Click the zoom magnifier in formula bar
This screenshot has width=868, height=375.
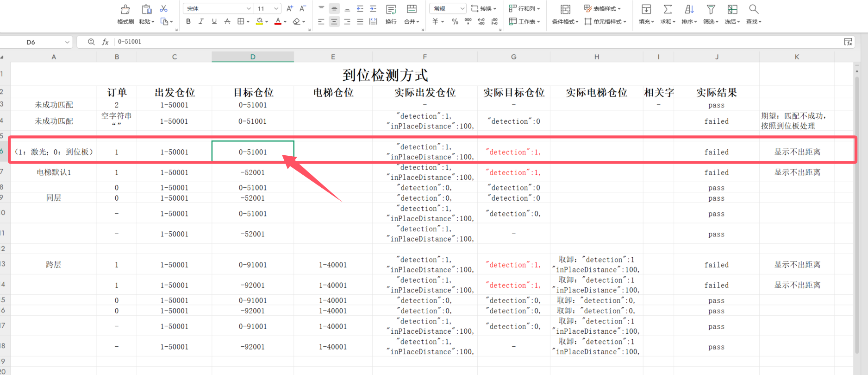coord(91,42)
